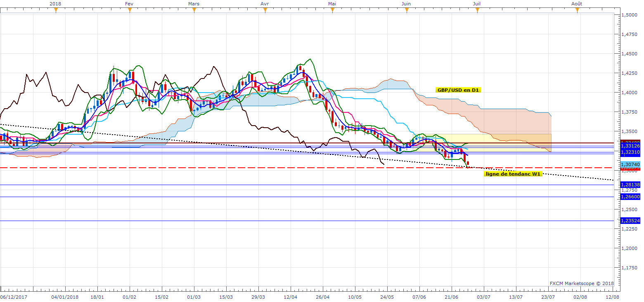This screenshot has height=302, width=644.
Task: Click the 03/07 date axis label
Action: pyautogui.click(x=483, y=297)
